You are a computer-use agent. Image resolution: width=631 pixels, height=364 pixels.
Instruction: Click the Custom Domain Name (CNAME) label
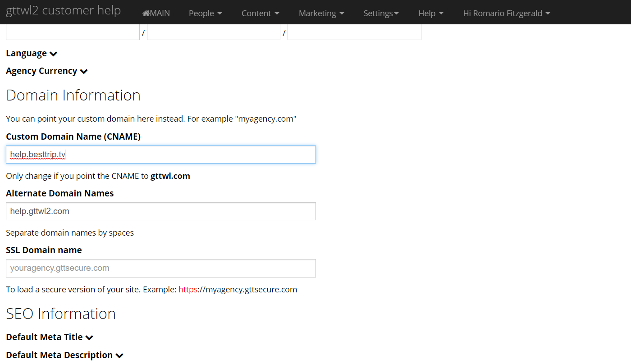tap(73, 136)
